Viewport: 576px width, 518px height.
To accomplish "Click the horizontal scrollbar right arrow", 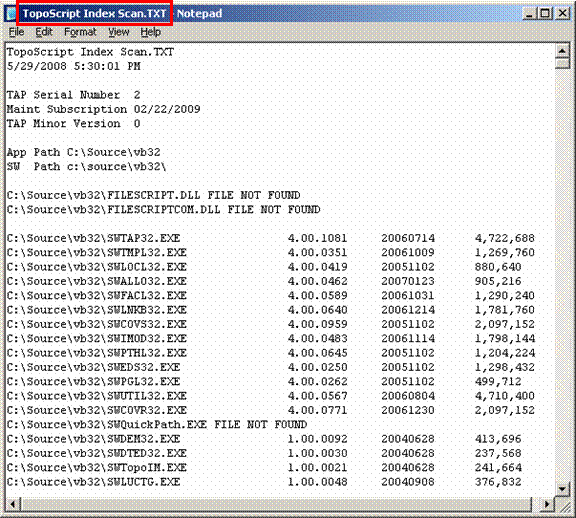I will click(x=547, y=504).
